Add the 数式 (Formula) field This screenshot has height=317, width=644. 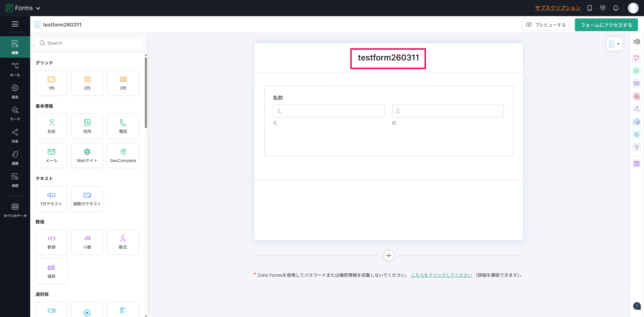point(123,242)
